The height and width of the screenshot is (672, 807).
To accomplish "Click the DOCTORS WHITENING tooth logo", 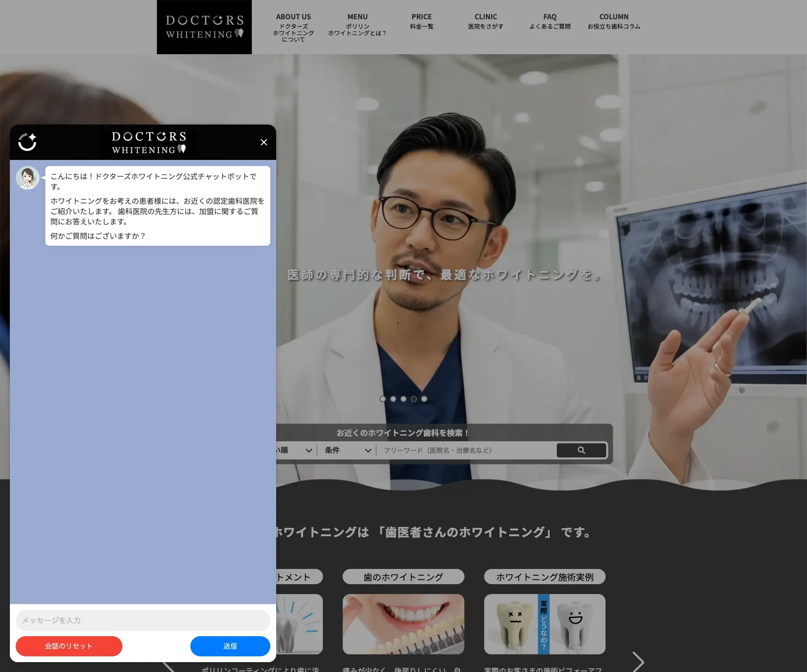I will [204, 26].
